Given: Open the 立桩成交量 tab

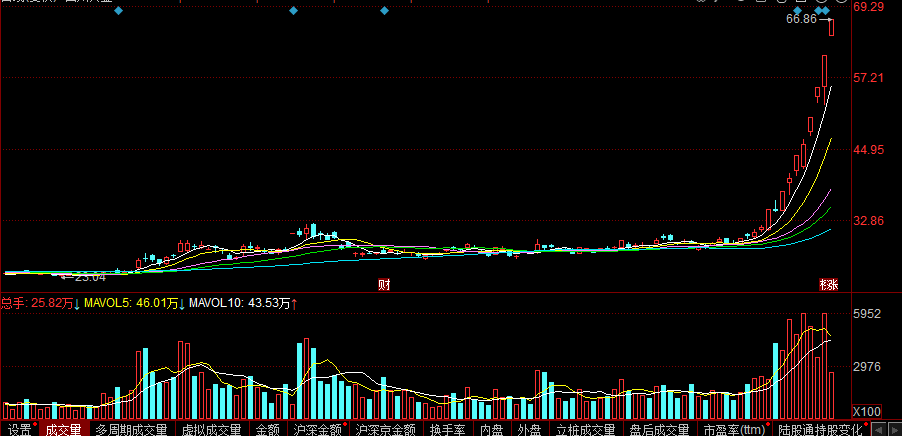Looking at the screenshot, I should pos(586,429).
